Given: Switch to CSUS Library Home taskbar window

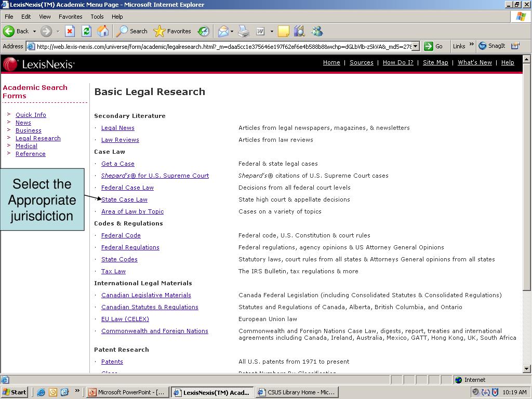Looking at the screenshot, I should (x=297, y=392).
